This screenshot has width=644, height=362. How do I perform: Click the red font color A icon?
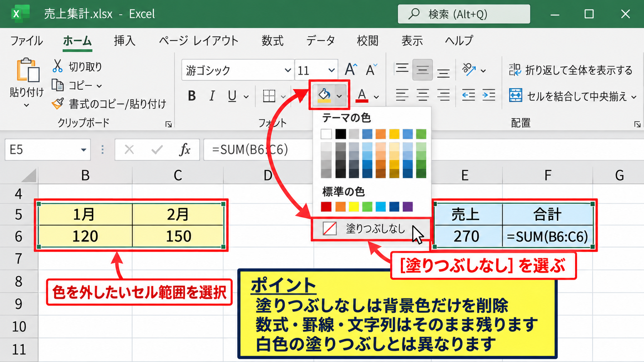pyautogui.click(x=362, y=95)
